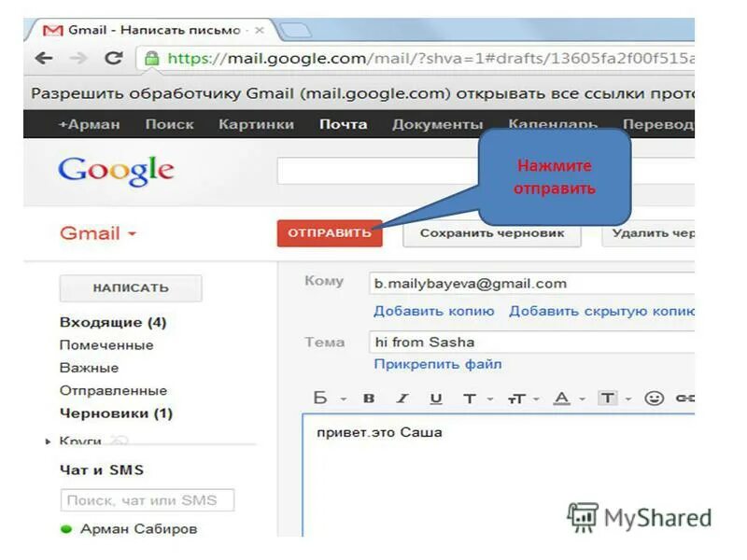Click Сохранить черновик button

(492, 233)
